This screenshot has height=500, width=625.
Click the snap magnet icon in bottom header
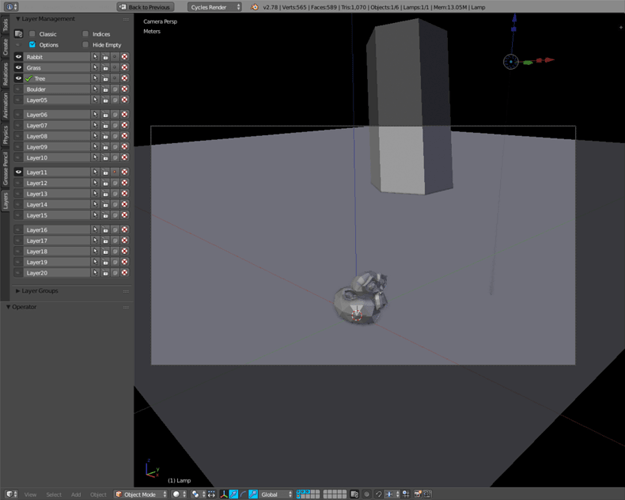pos(378,494)
